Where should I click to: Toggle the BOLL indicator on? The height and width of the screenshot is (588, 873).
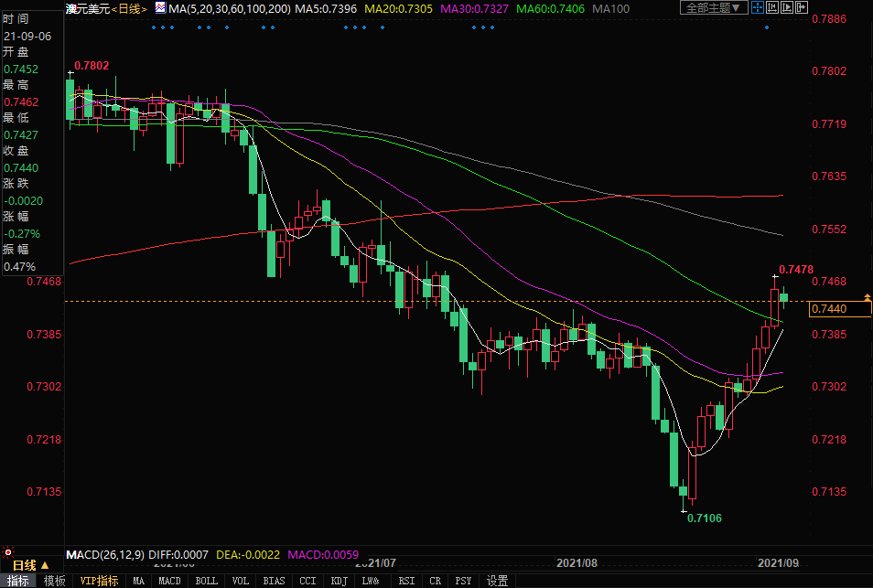(x=207, y=581)
